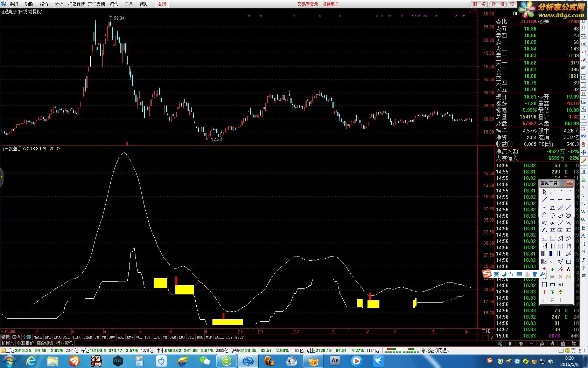Pick the triangle drawing tool
Image resolution: width=588 pixels, height=368 pixels.
point(560,261)
